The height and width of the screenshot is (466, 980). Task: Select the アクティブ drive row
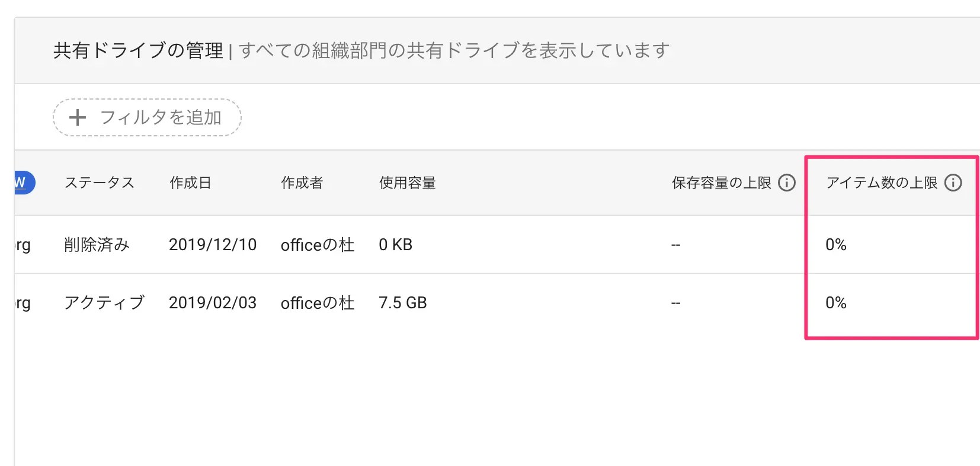104,302
